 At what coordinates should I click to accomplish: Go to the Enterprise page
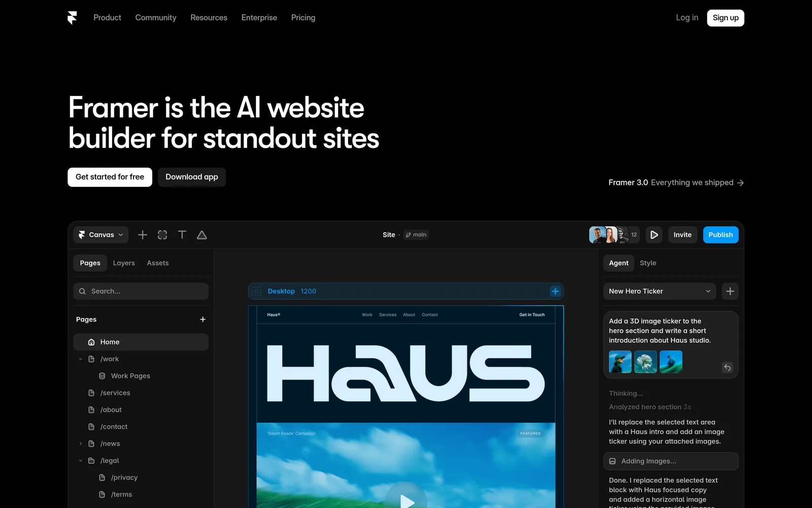point(259,18)
